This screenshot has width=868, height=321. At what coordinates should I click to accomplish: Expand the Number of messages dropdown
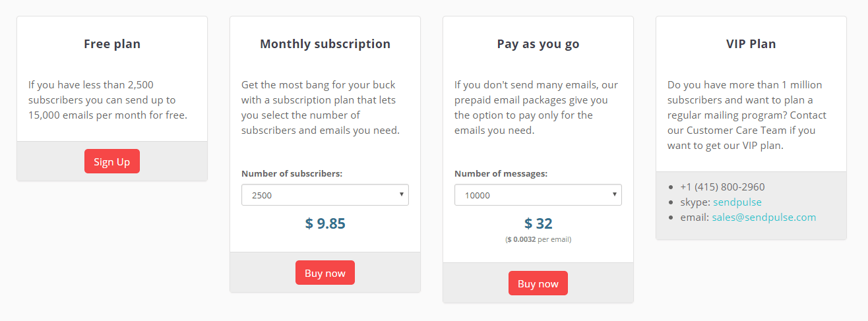[x=538, y=195]
